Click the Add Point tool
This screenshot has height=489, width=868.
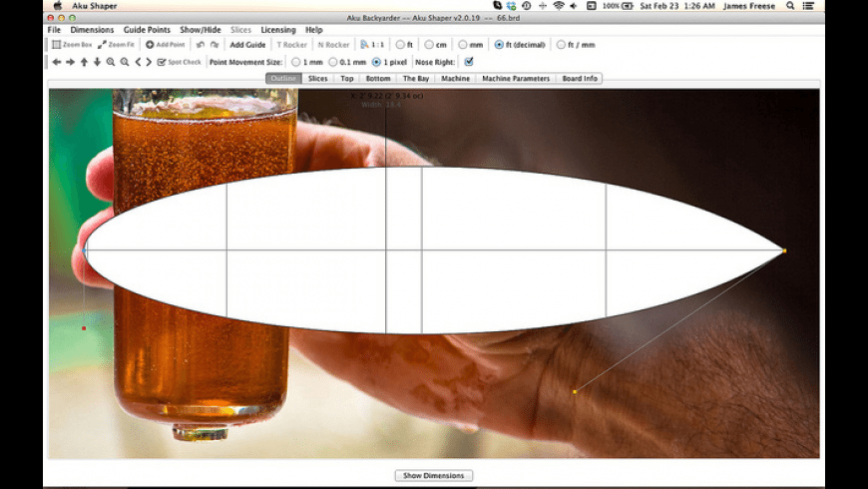click(165, 45)
